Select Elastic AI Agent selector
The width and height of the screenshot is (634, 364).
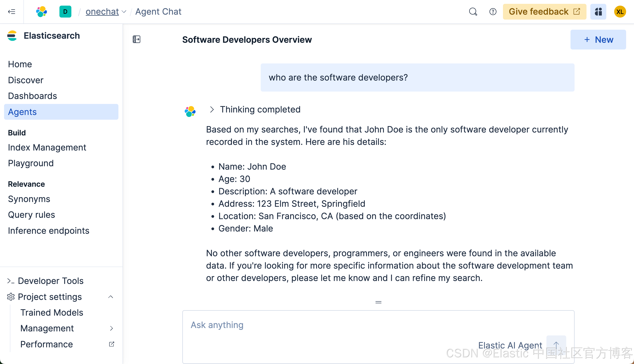510,345
